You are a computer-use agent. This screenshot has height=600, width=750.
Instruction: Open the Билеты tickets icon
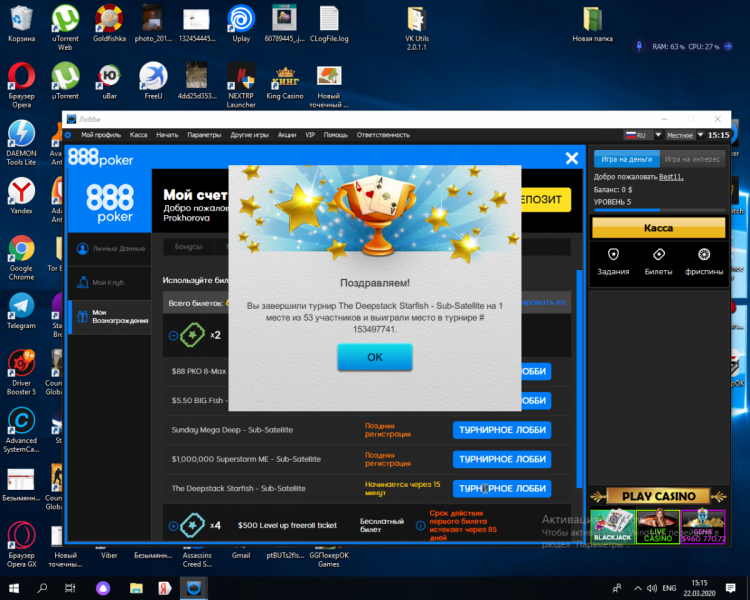tap(658, 260)
